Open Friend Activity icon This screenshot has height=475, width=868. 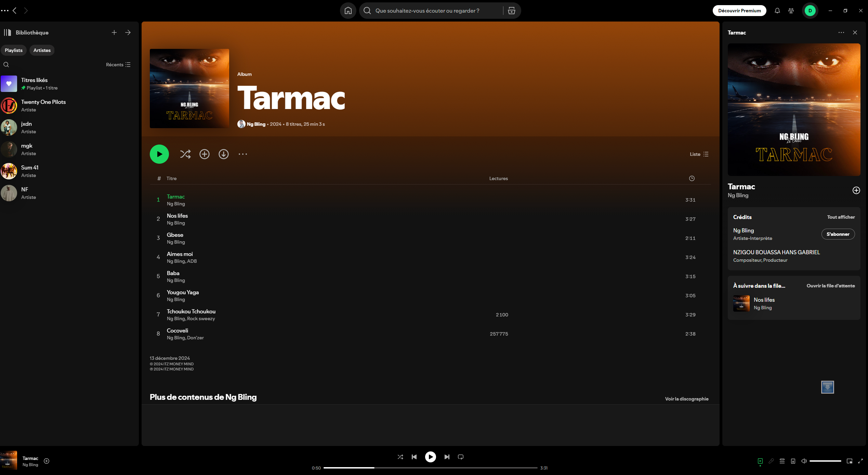(791, 11)
